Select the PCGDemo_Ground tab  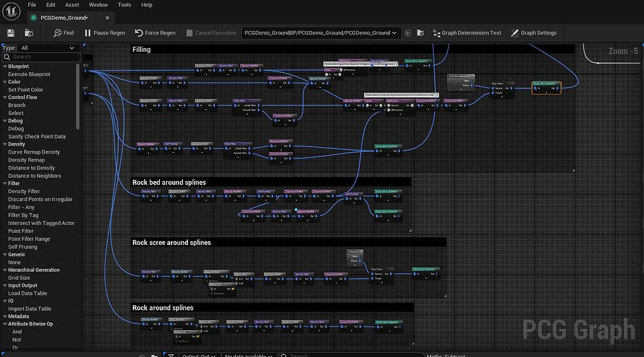64,18
